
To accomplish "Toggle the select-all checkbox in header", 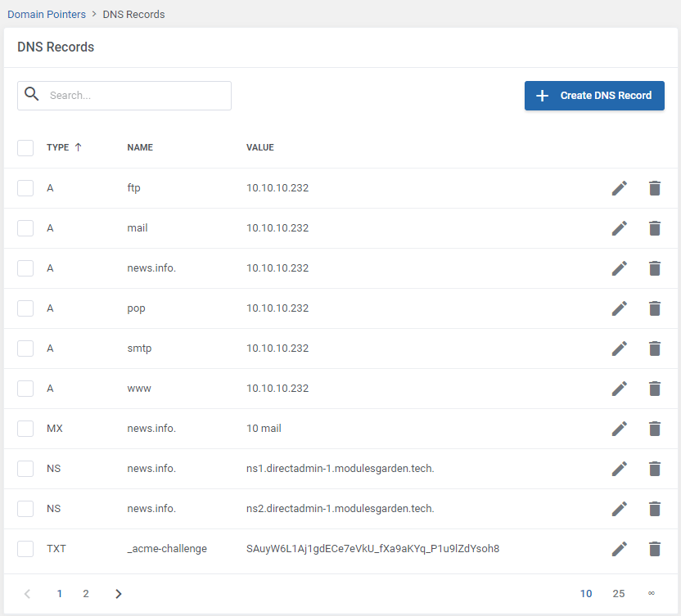I will [25, 148].
